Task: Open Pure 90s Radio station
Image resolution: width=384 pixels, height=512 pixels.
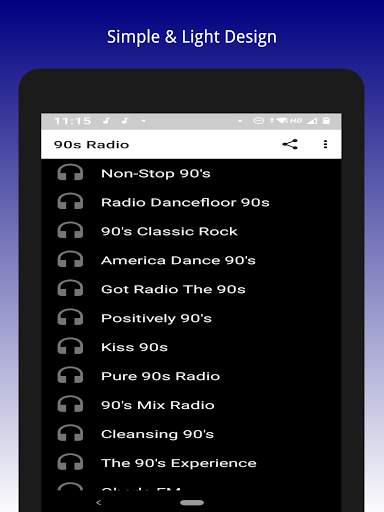Action: (x=191, y=376)
